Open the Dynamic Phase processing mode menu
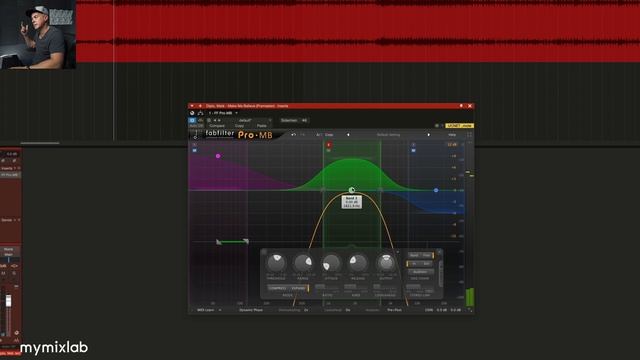640x360 pixels. 251,310
